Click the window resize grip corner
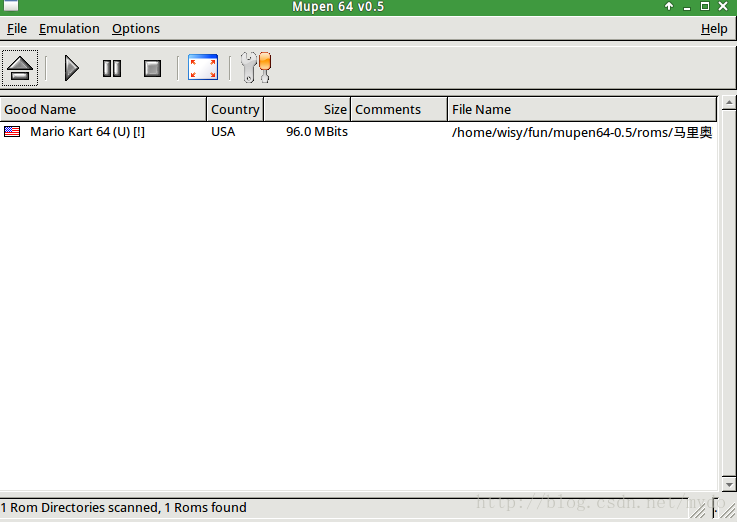 tap(726, 509)
